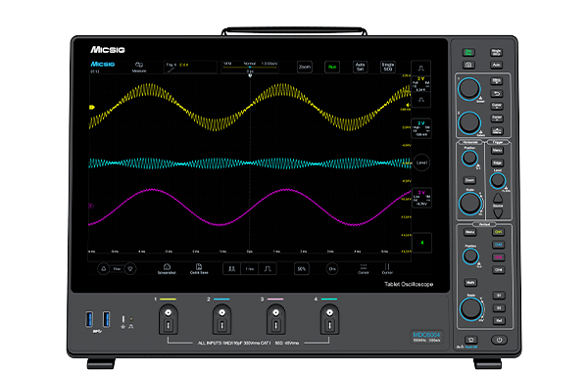Screen dimensions: 588x372
Task: Open the Channel 1 2V info panel
Action: point(421,84)
